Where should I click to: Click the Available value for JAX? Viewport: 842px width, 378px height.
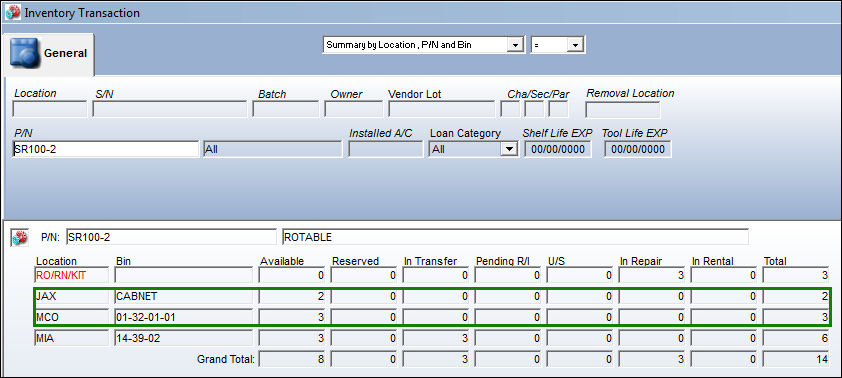[x=292, y=296]
